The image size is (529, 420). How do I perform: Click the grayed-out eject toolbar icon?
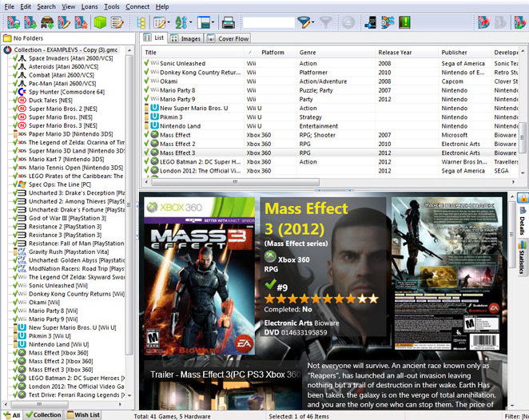pos(348,22)
